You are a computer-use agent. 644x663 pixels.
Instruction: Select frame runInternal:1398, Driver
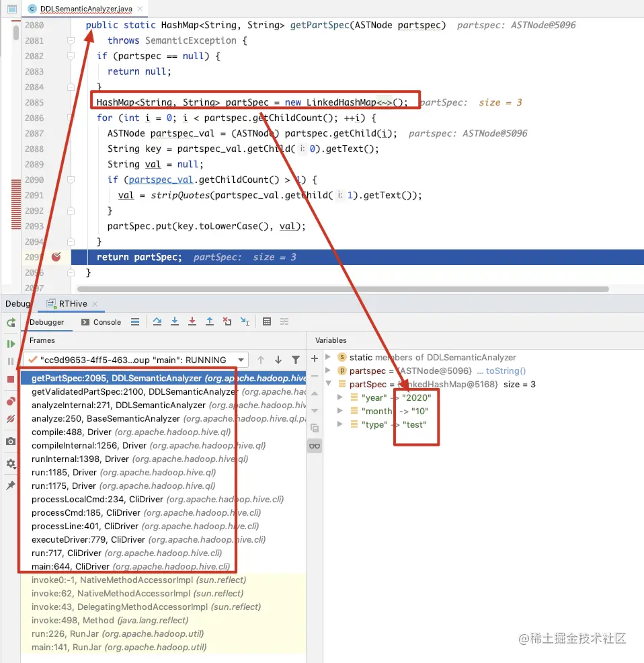tap(163, 459)
